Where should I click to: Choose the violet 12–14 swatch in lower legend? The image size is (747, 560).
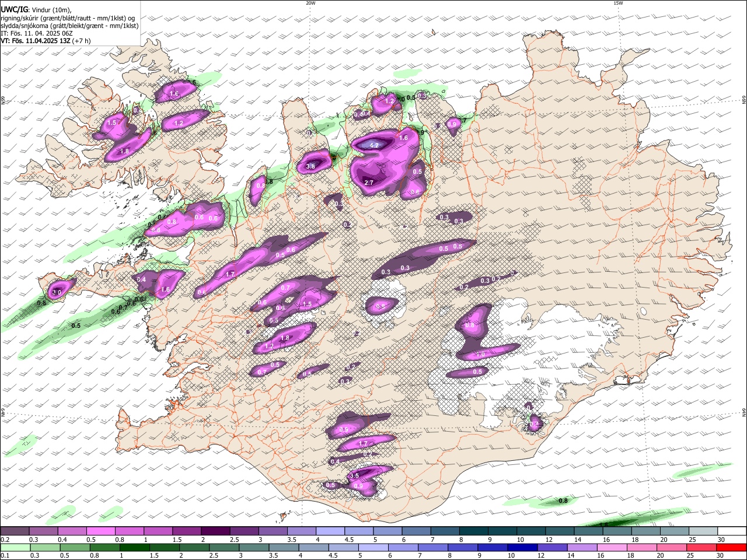[x=551, y=547]
